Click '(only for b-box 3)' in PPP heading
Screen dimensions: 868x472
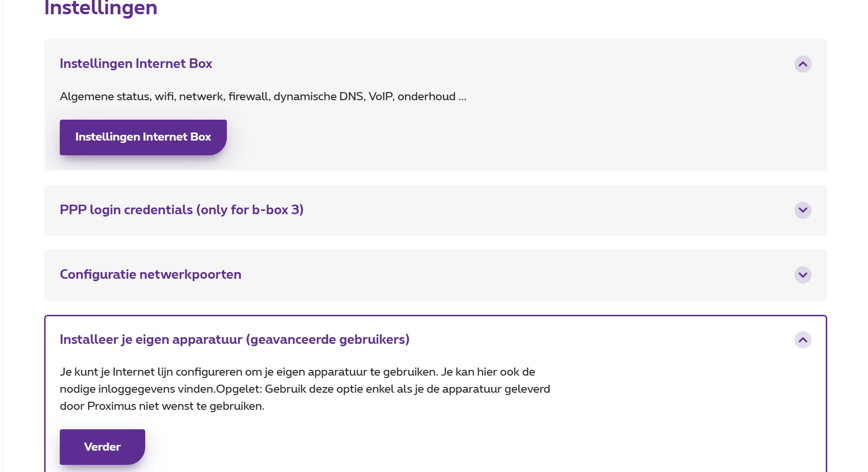click(x=250, y=210)
